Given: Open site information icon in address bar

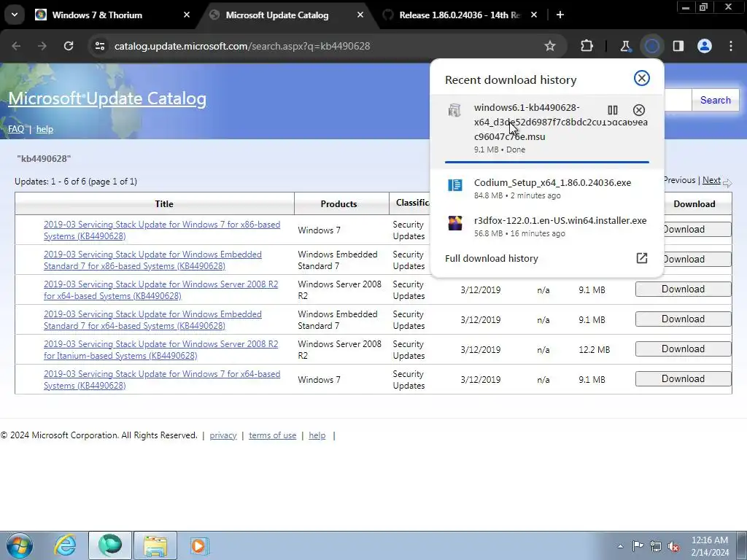Looking at the screenshot, I should pyautogui.click(x=99, y=46).
